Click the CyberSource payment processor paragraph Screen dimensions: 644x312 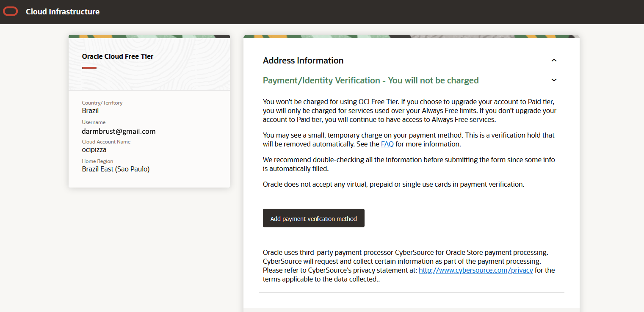click(408, 265)
